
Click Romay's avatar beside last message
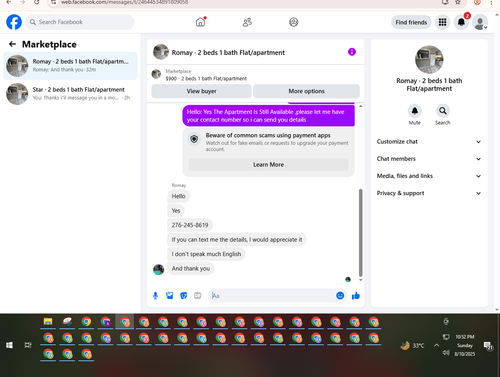[x=158, y=269]
